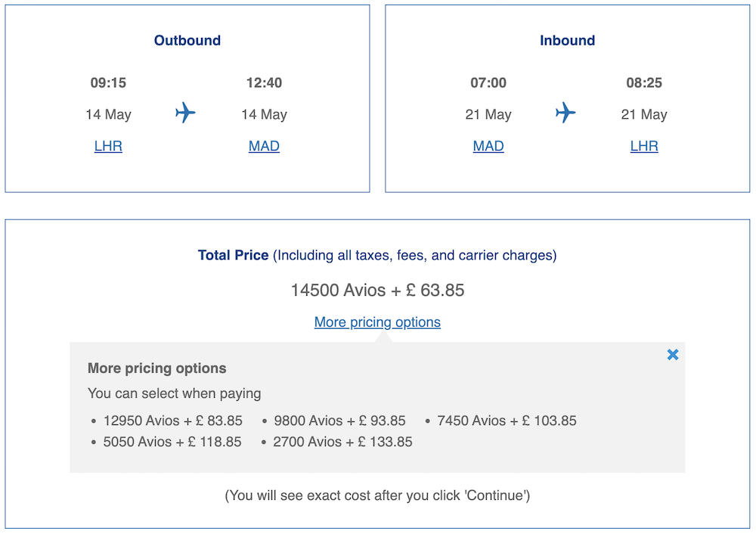756x534 pixels.
Task: Click the Inbound heading
Action: pyautogui.click(x=567, y=41)
